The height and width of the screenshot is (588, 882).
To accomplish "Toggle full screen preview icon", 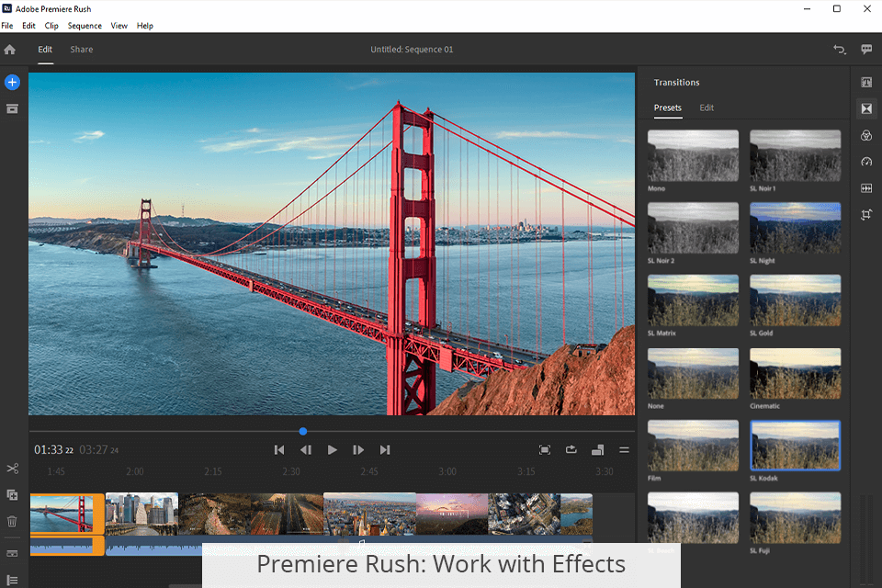I will click(545, 449).
